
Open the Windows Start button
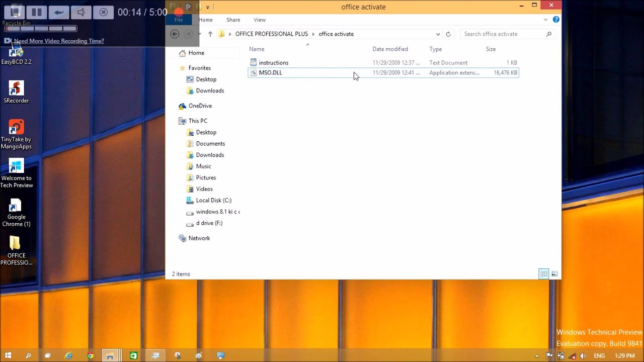click(x=8, y=355)
